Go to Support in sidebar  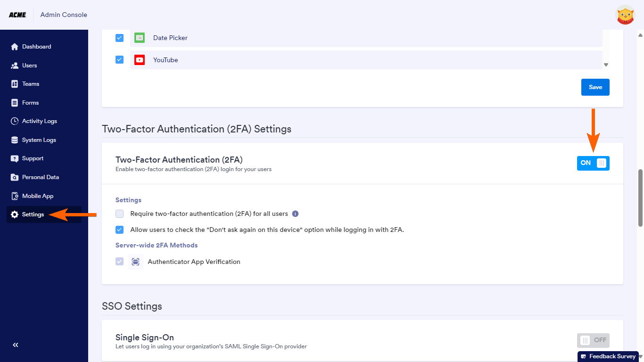[33, 158]
